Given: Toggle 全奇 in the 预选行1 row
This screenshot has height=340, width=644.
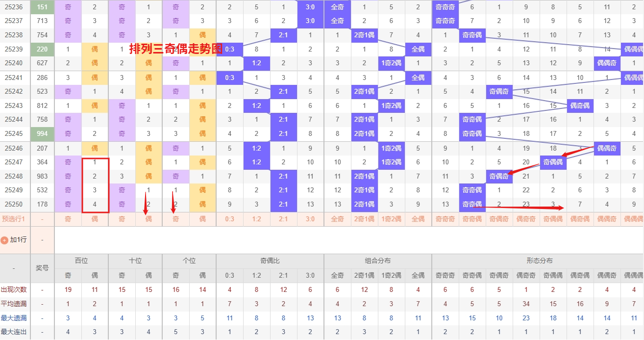Looking at the screenshot, I should 337,219.
